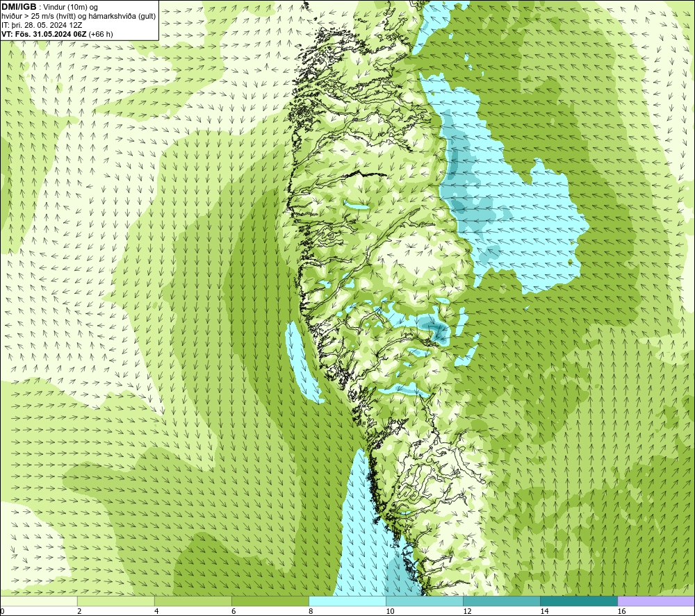Click the legend value 16
This screenshot has height=616, width=695.
[621, 612]
